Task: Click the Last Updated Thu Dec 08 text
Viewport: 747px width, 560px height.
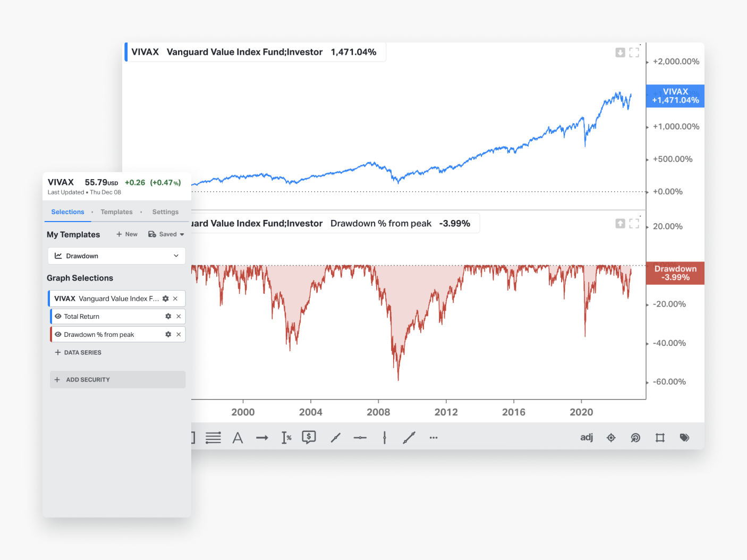Action: (84, 192)
